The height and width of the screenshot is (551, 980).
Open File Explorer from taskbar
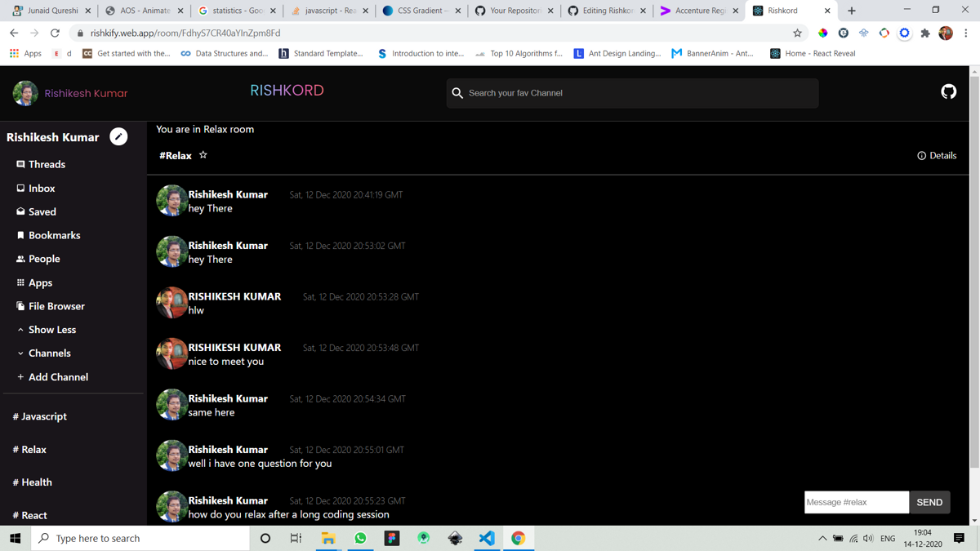(327, 538)
